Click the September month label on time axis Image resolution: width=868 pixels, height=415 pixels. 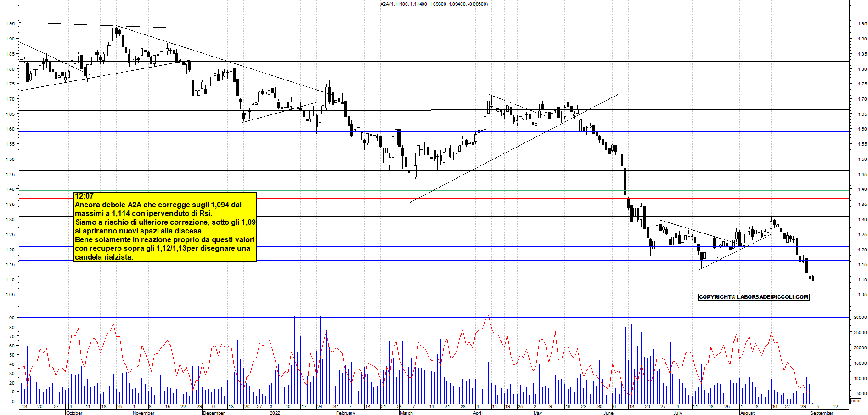coord(822,413)
